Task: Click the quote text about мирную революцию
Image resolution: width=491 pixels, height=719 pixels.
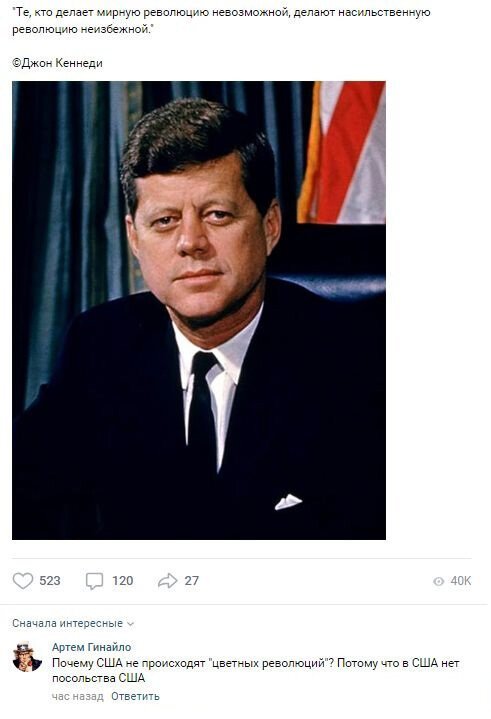Action: pos(221,21)
